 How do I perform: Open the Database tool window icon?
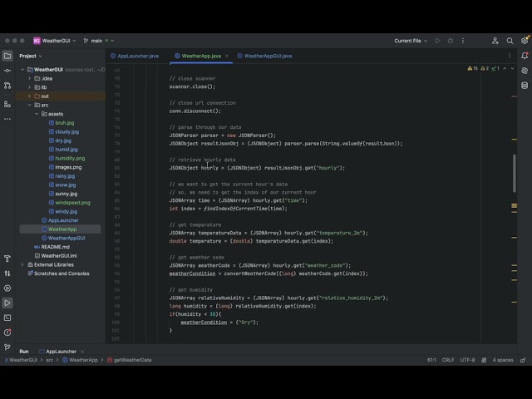click(525, 86)
